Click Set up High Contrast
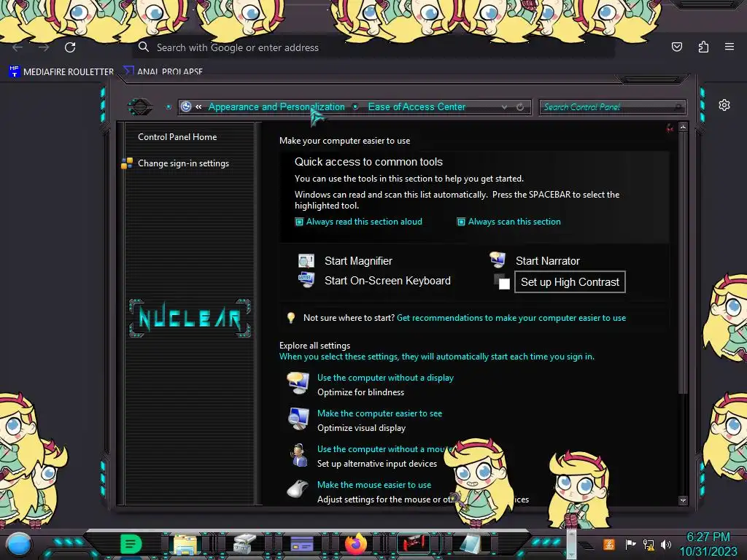The image size is (747, 560). (570, 282)
